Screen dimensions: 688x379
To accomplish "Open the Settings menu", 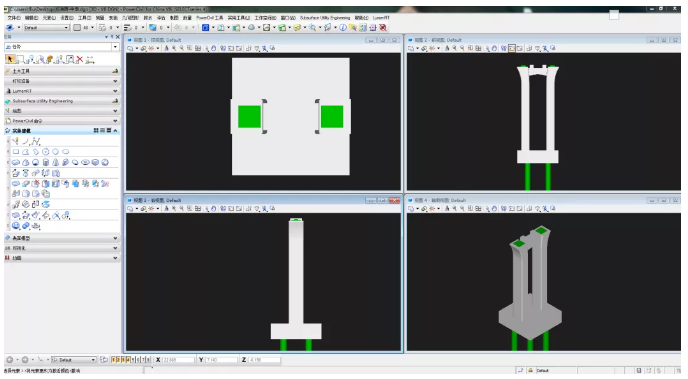I will pos(67,18).
